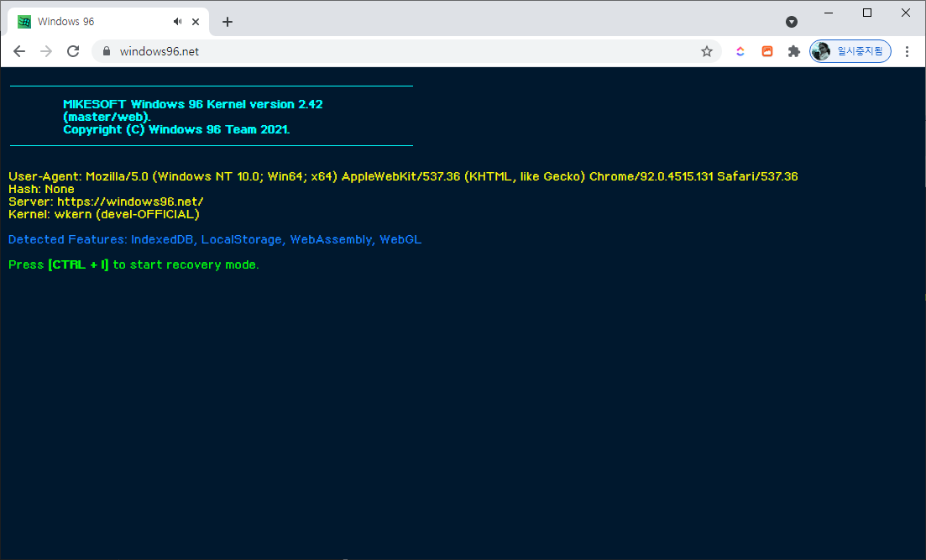Maximize the Chrome window
The image size is (926, 560).
click(867, 13)
